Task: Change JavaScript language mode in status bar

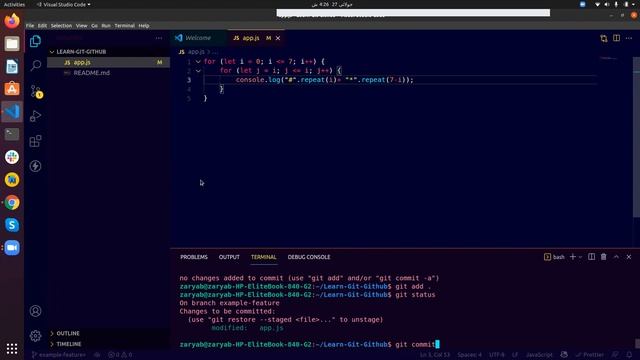Action: (x=539, y=355)
